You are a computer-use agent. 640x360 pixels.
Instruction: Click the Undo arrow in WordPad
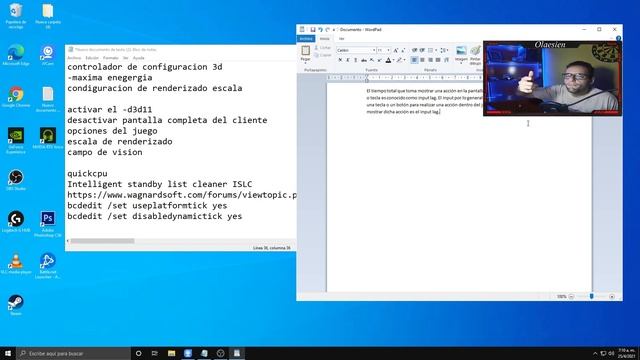pyautogui.click(x=320, y=30)
